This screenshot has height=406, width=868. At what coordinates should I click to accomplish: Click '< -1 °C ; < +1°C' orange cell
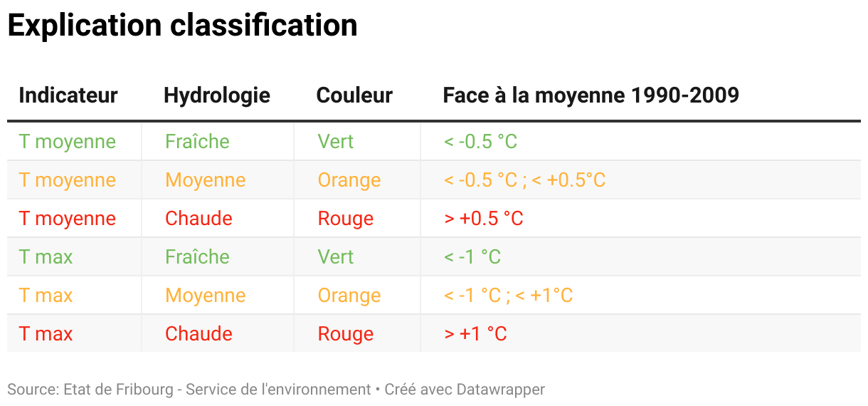point(508,296)
